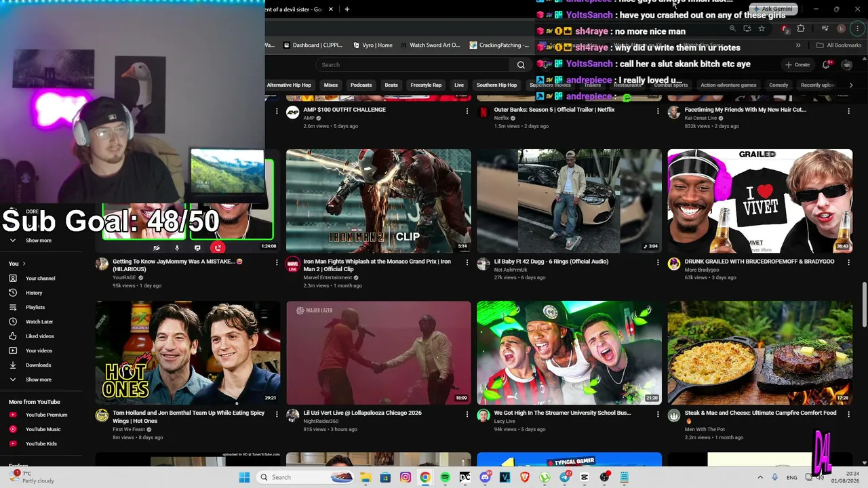Open the YouTube account avatar menu
The image size is (868, 488).
(x=847, y=65)
